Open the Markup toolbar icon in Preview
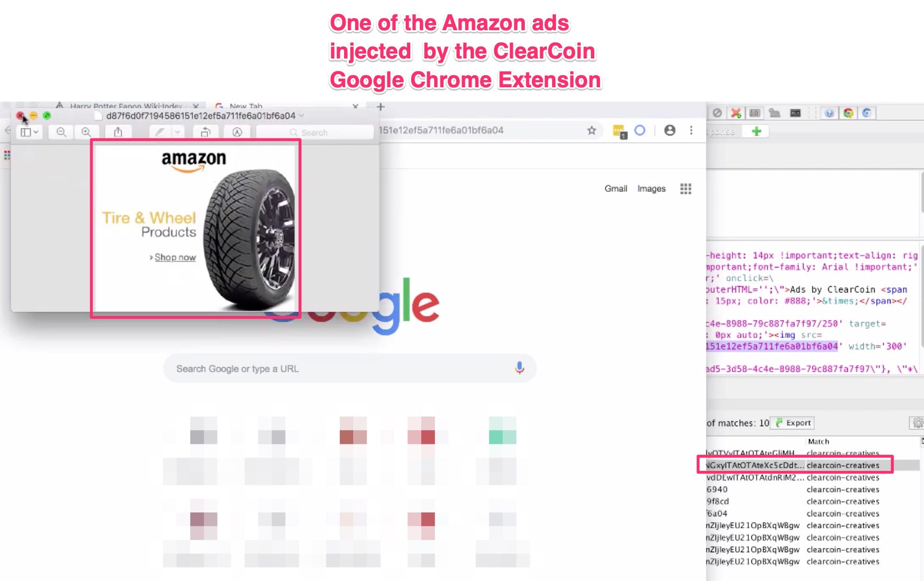Viewport: 924px width, 581px height. tap(237, 132)
